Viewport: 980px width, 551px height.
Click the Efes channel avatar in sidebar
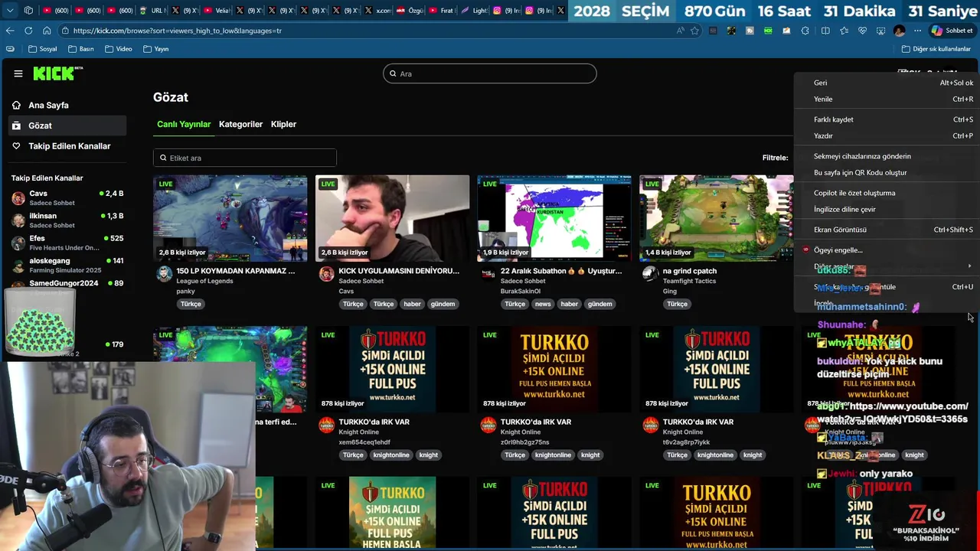(18, 243)
